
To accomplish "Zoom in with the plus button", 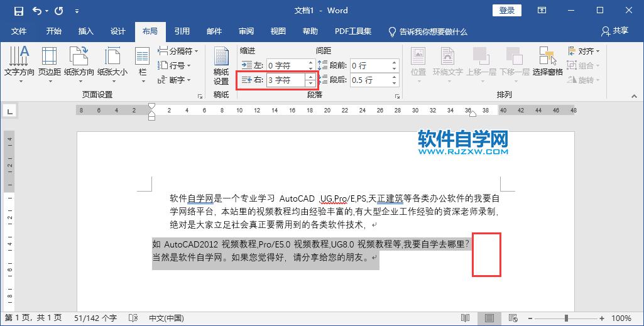I will (x=602, y=318).
